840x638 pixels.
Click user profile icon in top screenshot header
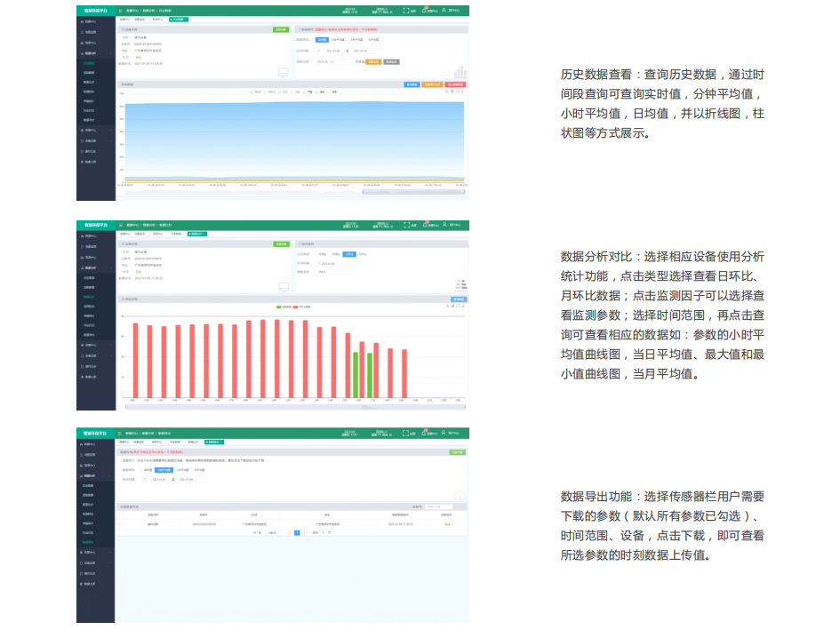coord(444,11)
